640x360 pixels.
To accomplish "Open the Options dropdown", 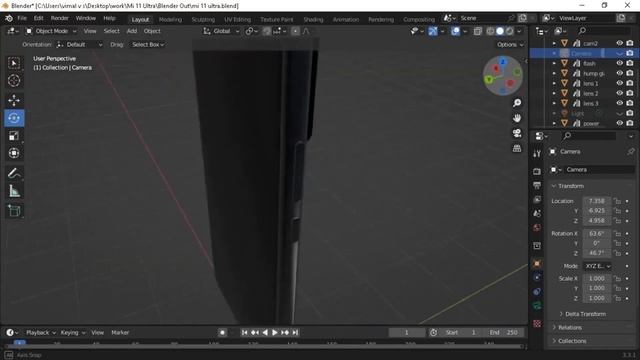I will pos(510,45).
